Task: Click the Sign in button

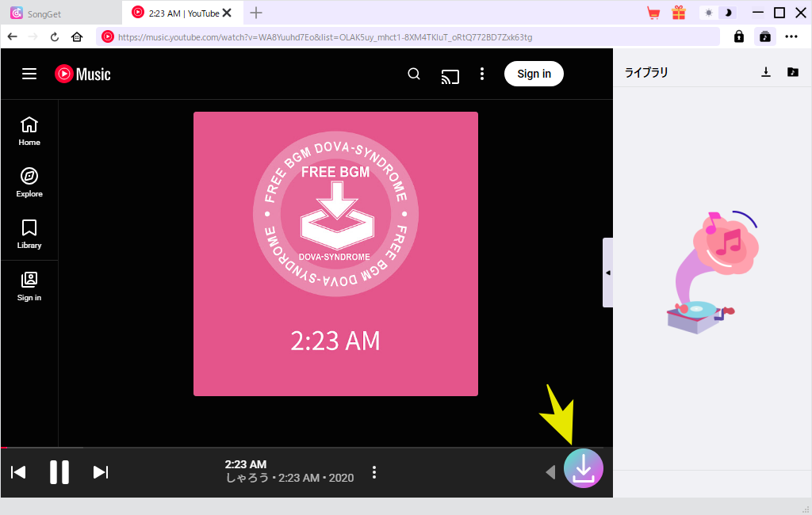Action: pos(534,74)
